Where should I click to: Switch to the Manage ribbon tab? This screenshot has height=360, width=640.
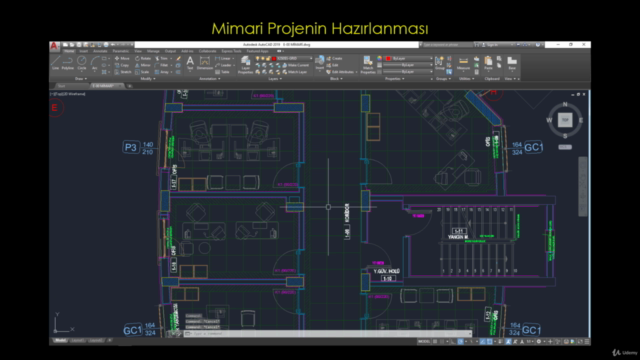(x=153, y=51)
